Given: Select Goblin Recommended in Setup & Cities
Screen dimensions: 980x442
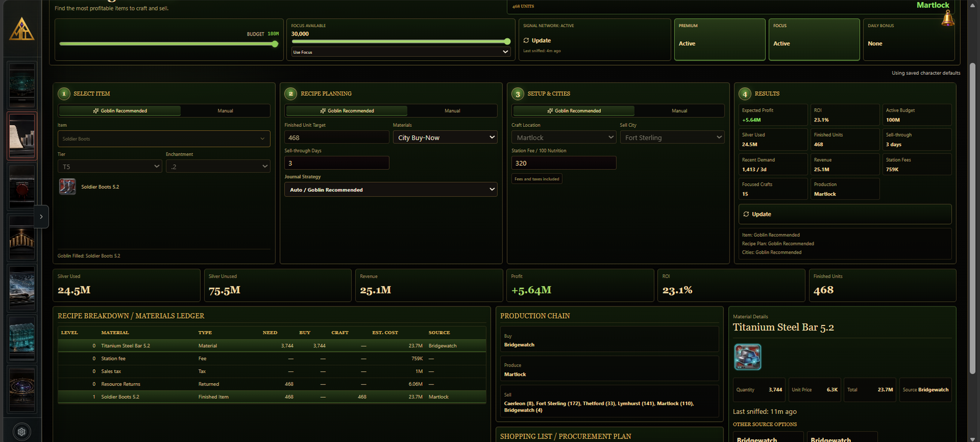Looking at the screenshot, I should (x=574, y=111).
